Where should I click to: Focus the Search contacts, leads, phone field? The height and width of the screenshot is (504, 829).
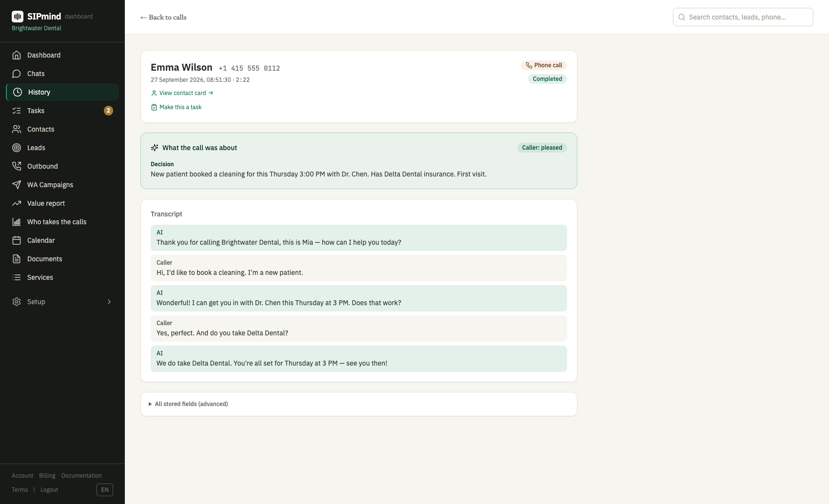click(743, 17)
